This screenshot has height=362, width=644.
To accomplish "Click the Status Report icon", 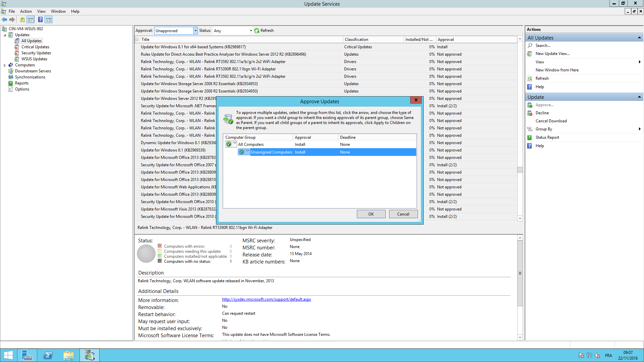I will click(x=530, y=137).
